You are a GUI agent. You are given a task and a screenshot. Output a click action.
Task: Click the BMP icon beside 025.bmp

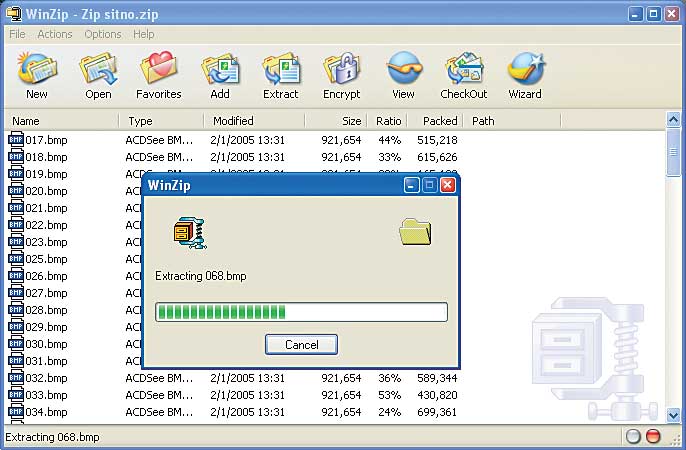click(x=16, y=259)
